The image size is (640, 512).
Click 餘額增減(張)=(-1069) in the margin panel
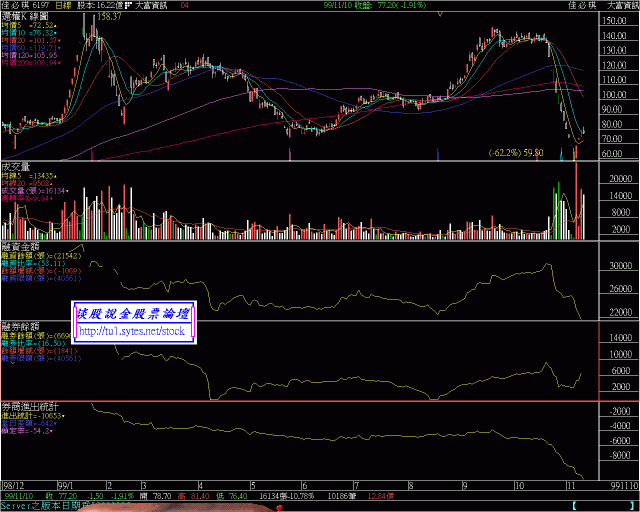(x=41, y=271)
